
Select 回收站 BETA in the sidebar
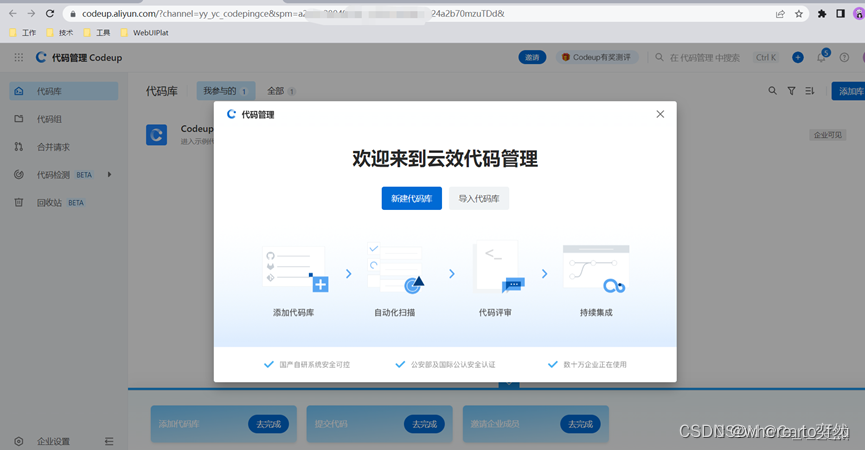[63, 202]
